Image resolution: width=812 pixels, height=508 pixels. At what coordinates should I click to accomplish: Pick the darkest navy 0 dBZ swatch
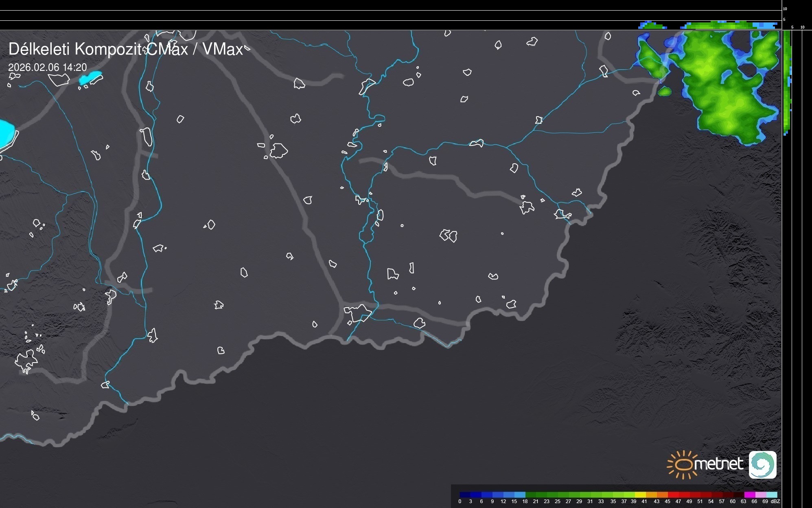(x=465, y=495)
